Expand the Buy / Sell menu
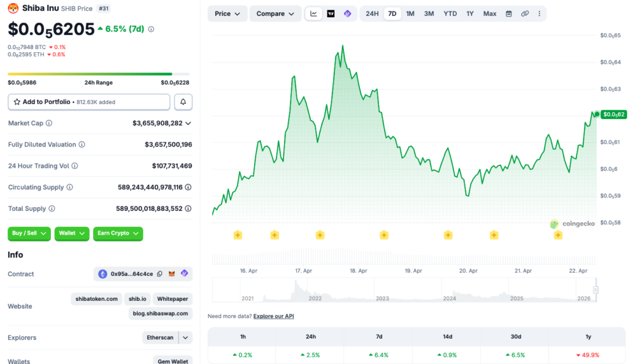Screen dimensions: 628x364 click(x=29, y=233)
